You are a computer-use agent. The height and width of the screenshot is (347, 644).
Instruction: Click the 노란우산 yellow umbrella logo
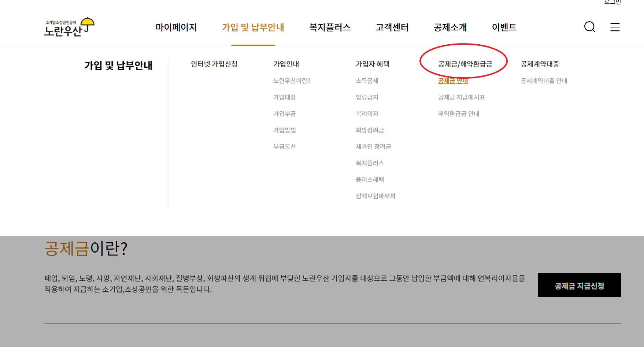pos(69,27)
